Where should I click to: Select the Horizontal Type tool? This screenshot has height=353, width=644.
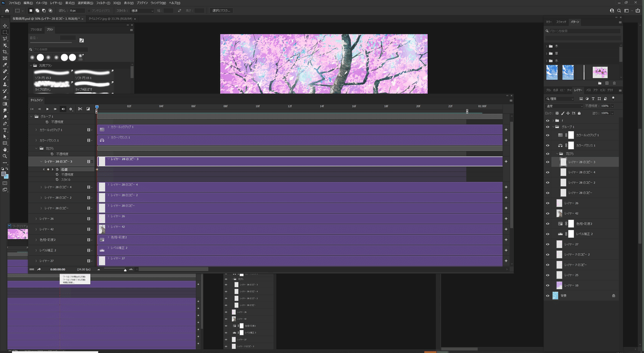tap(5, 130)
